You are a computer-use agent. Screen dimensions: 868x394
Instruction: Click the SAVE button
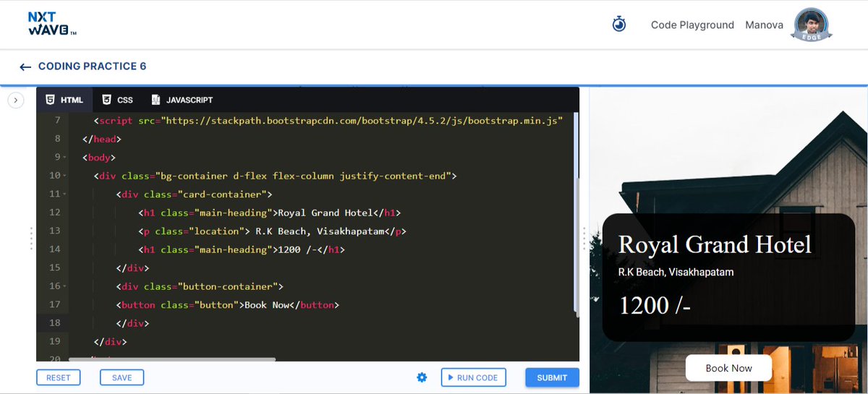(x=122, y=377)
